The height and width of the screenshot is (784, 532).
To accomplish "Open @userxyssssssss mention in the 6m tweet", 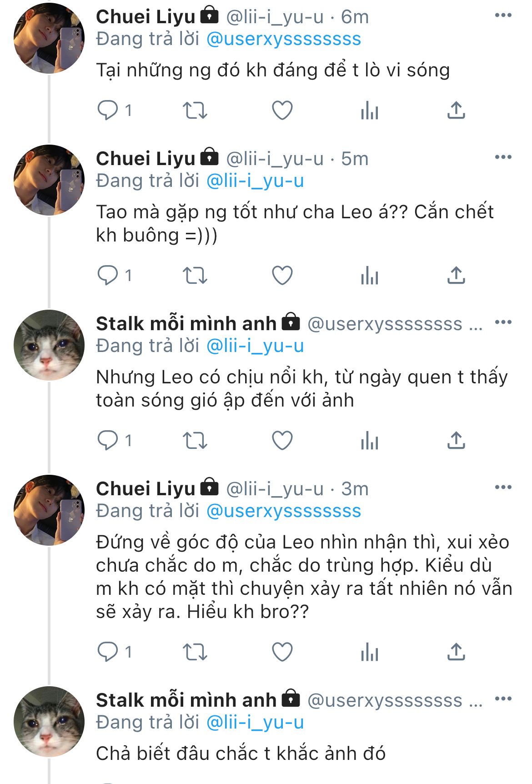I will click(283, 39).
